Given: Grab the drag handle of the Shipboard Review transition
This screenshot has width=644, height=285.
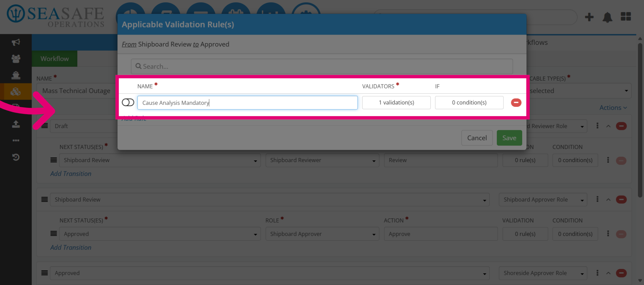Looking at the screenshot, I should click(x=54, y=160).
